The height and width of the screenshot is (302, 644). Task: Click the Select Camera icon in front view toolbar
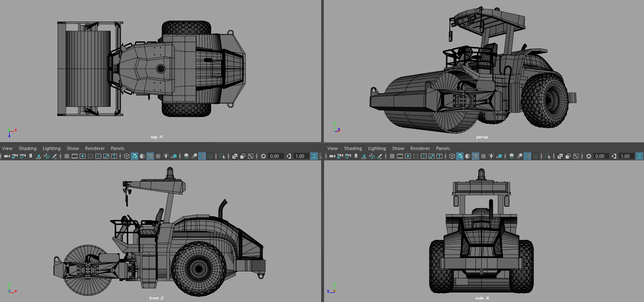pos(7,156)
